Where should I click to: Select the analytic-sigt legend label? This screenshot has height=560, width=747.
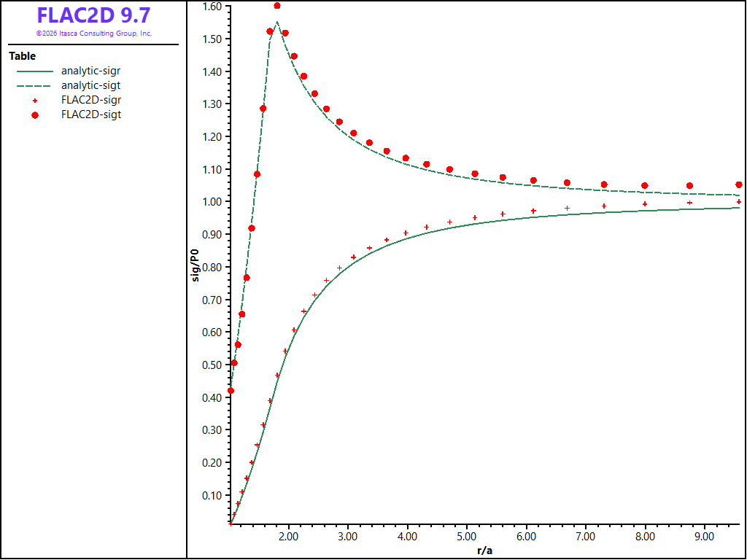[x=90, y=86]
